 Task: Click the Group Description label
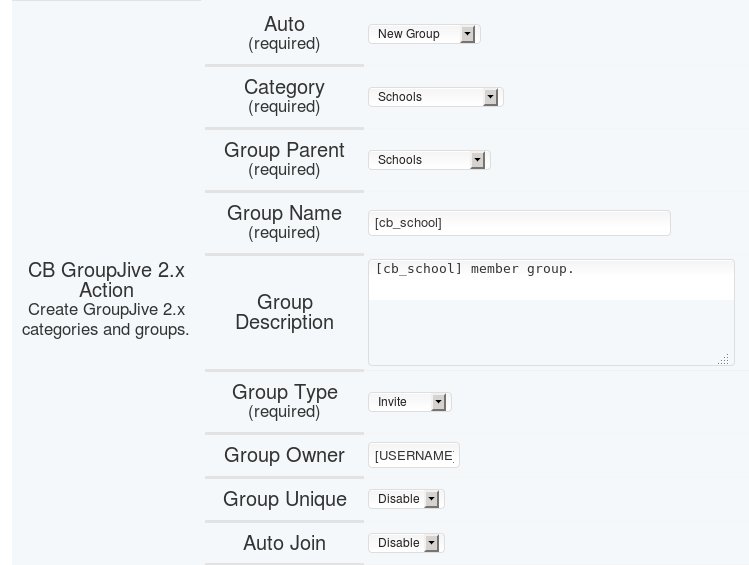point(284,312)
